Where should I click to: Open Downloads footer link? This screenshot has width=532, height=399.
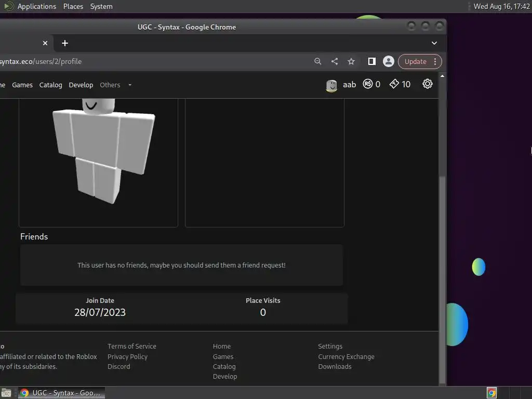pos(335,366)
